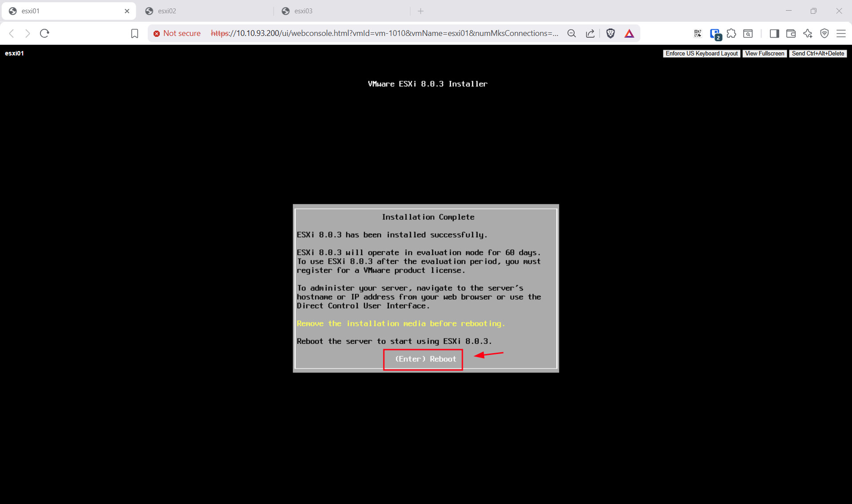Click the tab search icon in the toolbar
The image size is (852, 504).
tap(748, 33)
